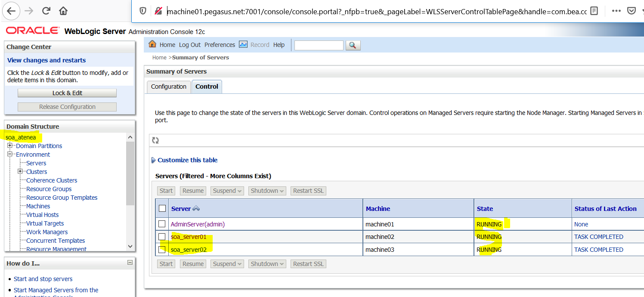
Task: Collapse the Environment tree node
Action: point(10,154)
